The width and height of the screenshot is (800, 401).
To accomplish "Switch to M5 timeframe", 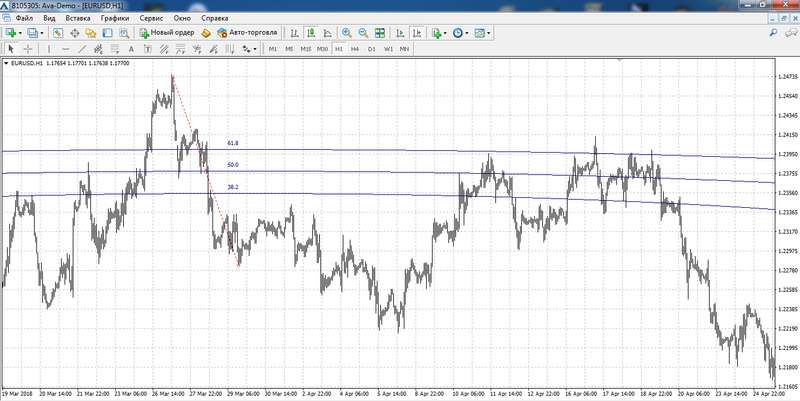I will point(289,49).
